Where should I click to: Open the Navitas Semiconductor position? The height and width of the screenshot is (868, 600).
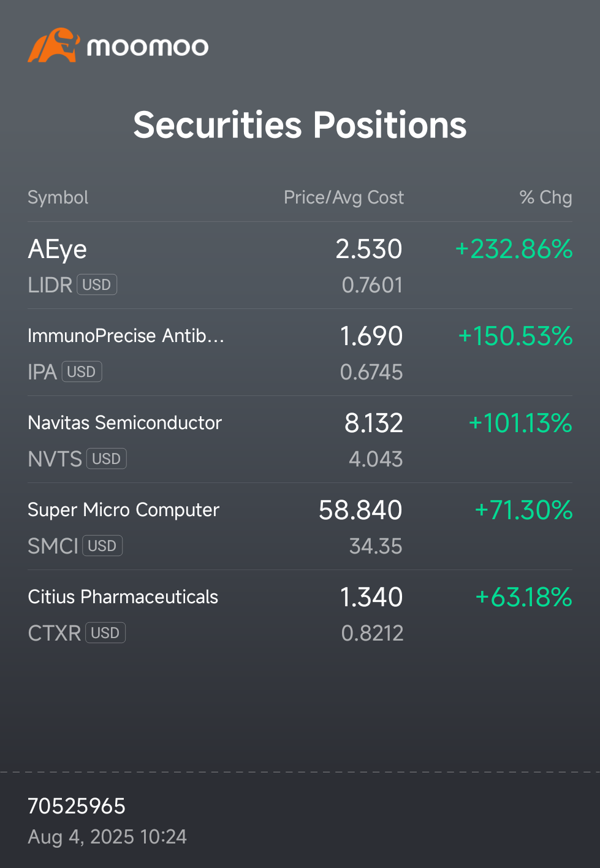tap(300, 440)
